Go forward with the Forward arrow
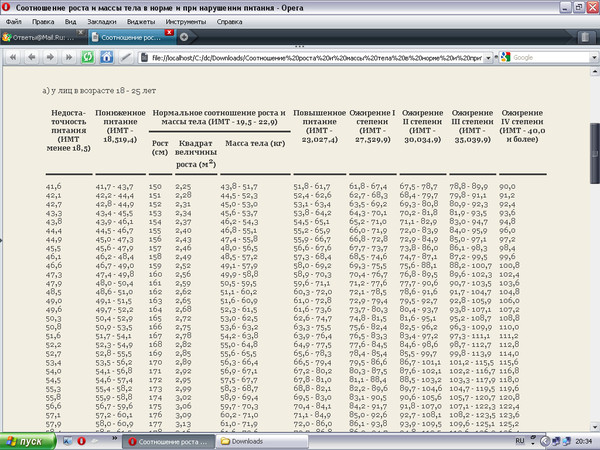600x450 pixels. coord(50,57)
